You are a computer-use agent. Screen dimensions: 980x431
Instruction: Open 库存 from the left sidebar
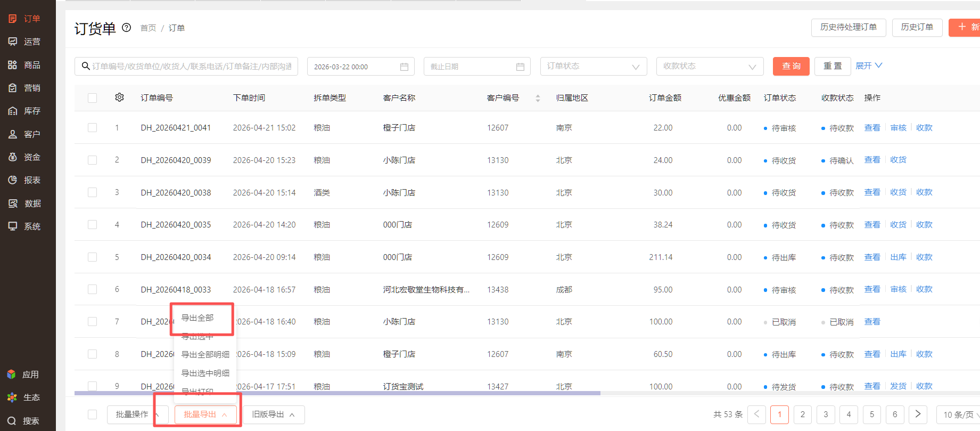click(x=24, y=111)
